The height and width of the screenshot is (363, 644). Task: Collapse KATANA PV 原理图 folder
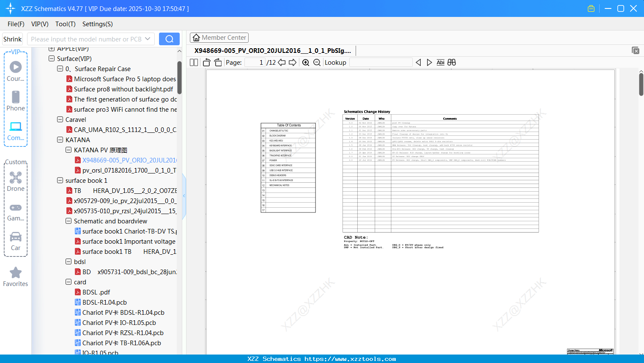tap(69, 150)
